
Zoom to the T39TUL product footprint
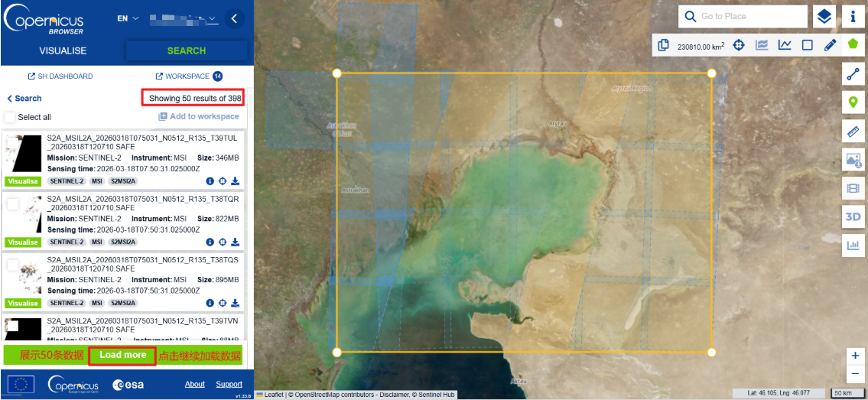point(223,181)
